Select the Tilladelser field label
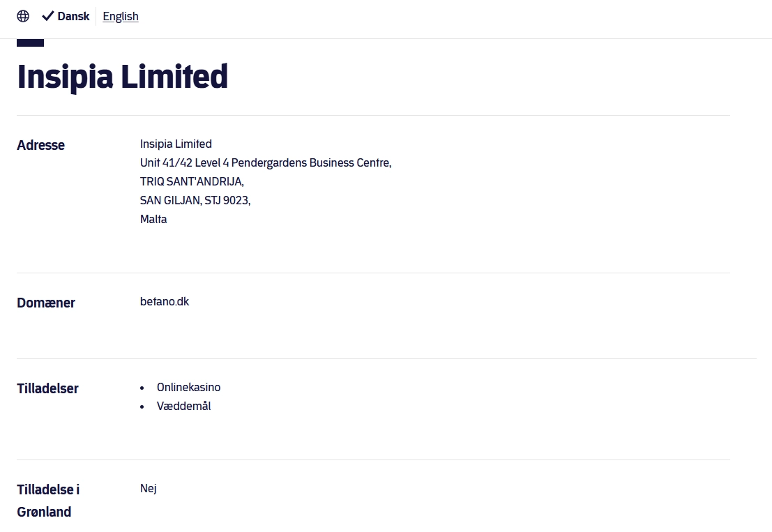Screen dimensions: 772x532 [47, 388]
